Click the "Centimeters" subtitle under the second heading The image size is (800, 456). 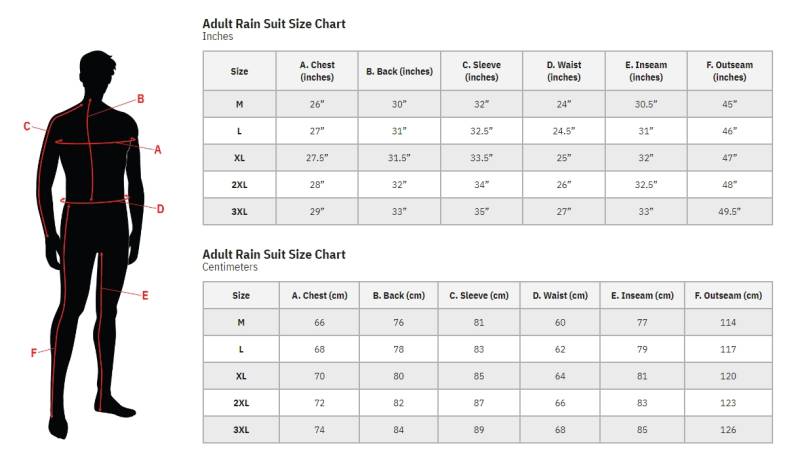click(230, 268)
